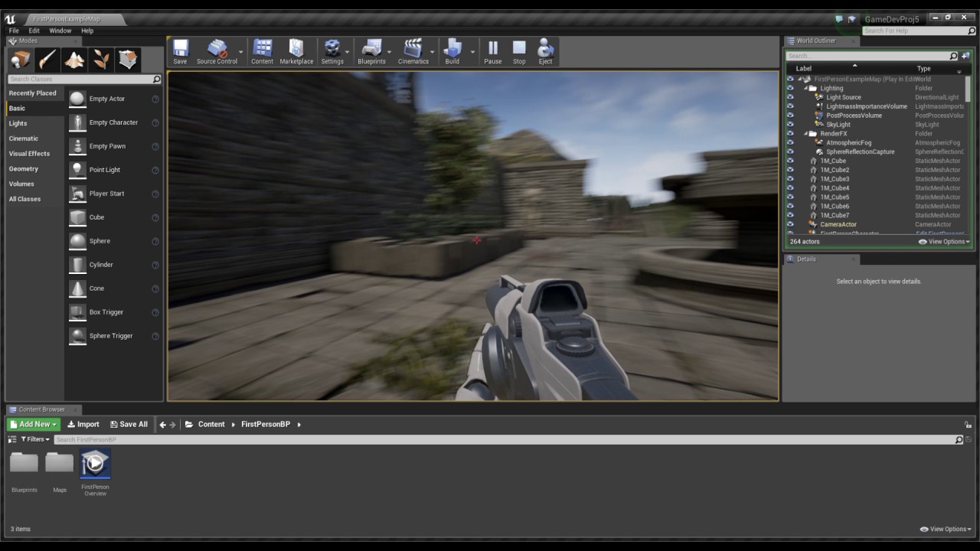Open editor Settings toolbar icon
This screenshot has height=551, width=980.
tap(332, 51)
